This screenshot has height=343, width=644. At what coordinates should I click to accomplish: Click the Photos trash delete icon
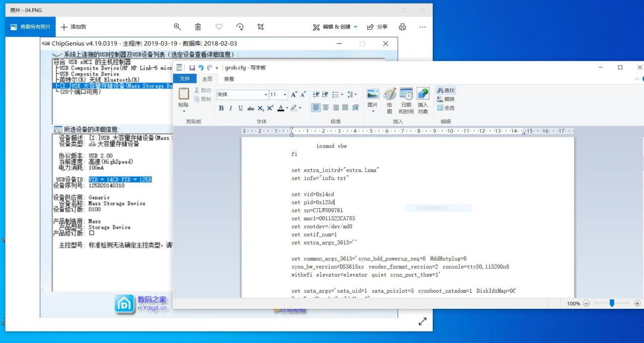pos(198,27)
